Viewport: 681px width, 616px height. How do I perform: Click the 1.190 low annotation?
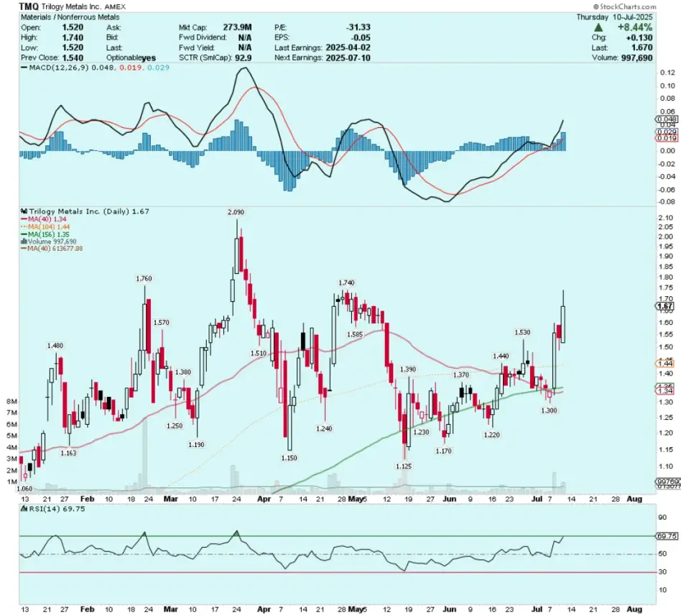point(196,444)
